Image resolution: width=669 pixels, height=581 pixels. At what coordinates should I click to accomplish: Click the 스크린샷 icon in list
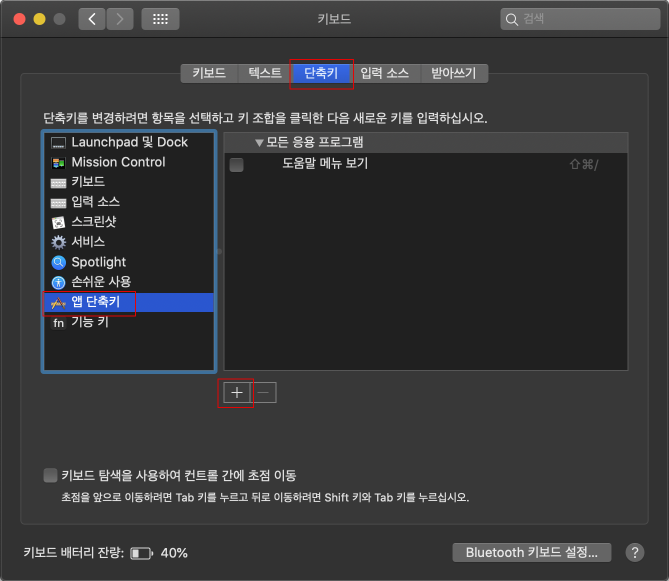(58, 223)
